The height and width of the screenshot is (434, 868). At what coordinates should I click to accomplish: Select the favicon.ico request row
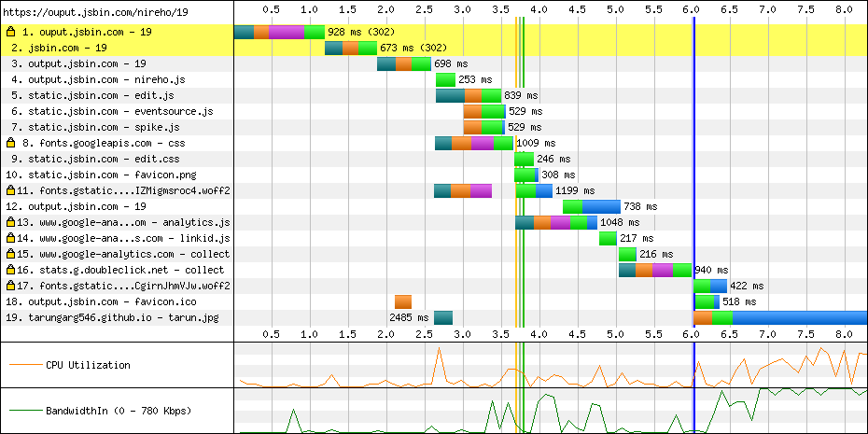pos(434,301)
